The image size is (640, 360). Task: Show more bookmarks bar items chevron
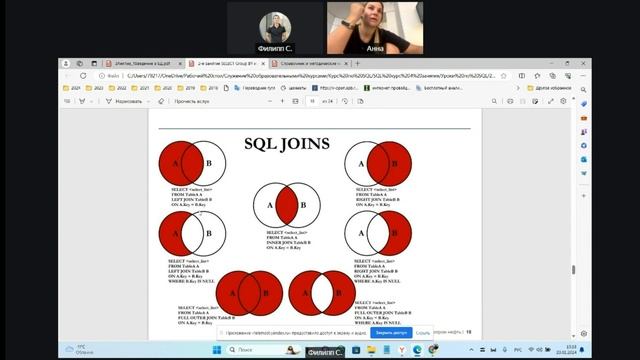pos(518,88)
